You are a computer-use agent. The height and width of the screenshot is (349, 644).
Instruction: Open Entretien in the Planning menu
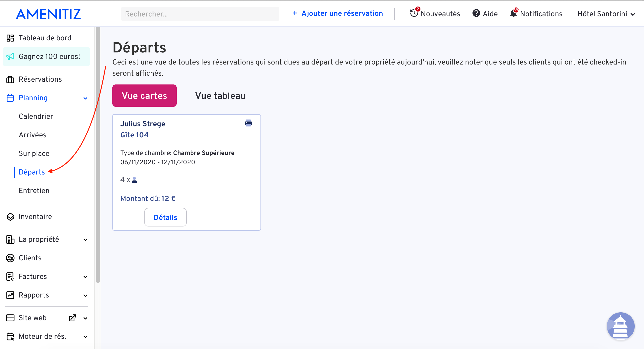[x=34, y=191]
